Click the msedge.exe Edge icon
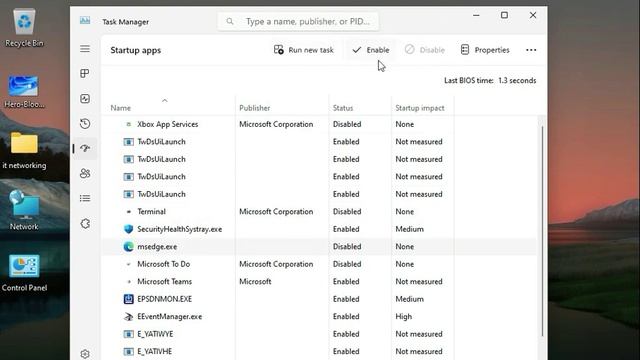The height and width of the screenshot is (360, 640). (129, 247)
